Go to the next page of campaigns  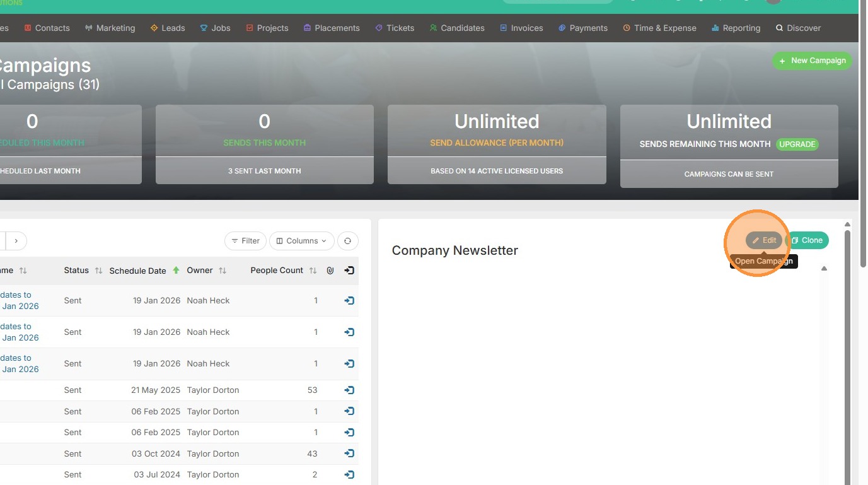point(16,241)
